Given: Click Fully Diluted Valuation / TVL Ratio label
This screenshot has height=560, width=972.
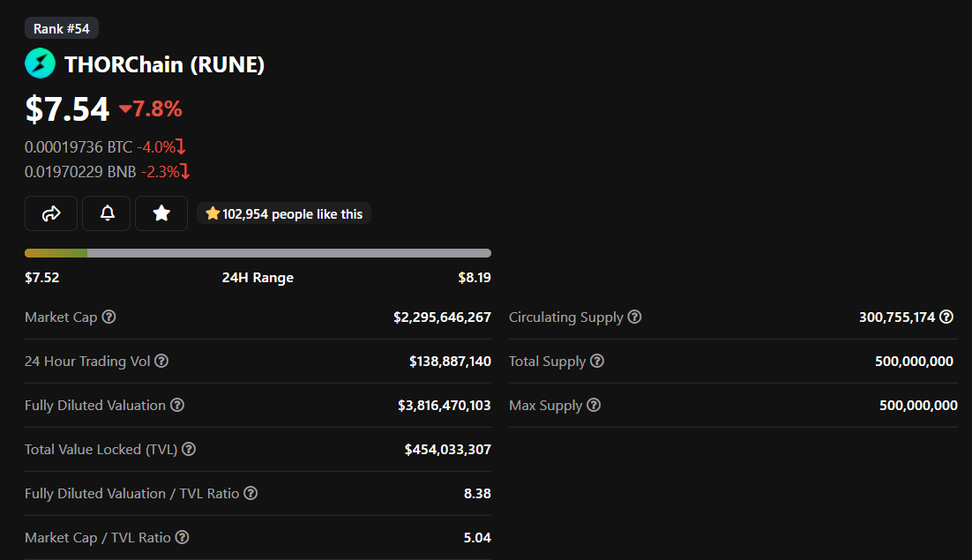Looking at the screenshot, I should 131,493.
